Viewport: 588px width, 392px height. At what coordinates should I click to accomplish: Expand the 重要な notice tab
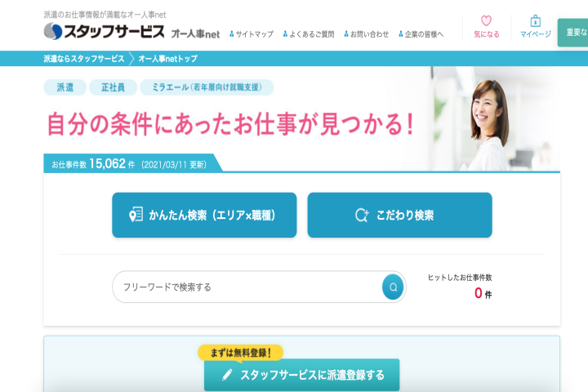coord(576,33)
